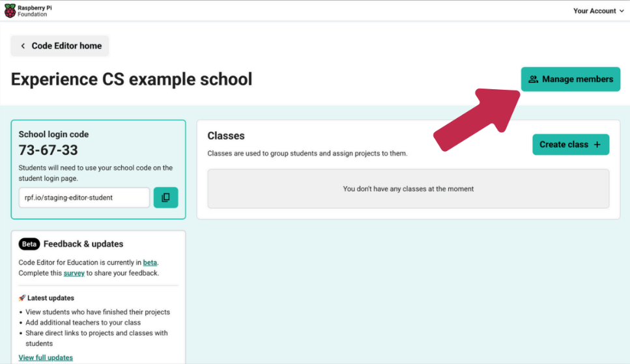Click the Experience CS example school heading

132,79
